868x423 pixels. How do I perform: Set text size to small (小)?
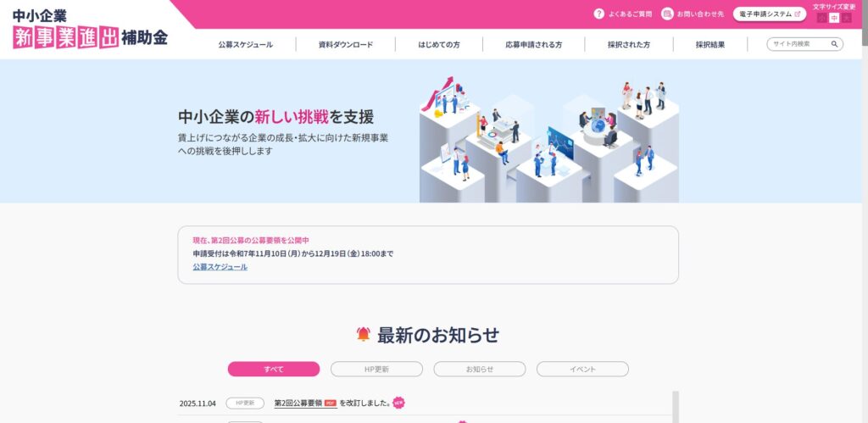pyautogui.click(x=821, y=19)
